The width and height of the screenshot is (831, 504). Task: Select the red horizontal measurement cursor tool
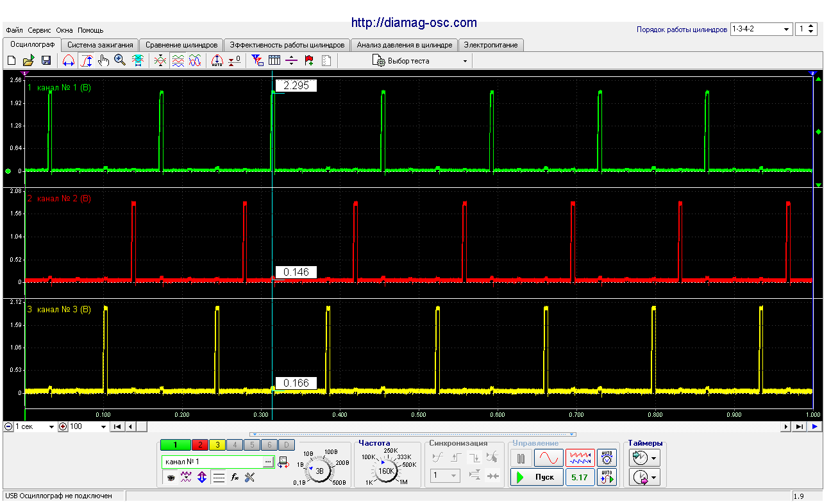69,60
